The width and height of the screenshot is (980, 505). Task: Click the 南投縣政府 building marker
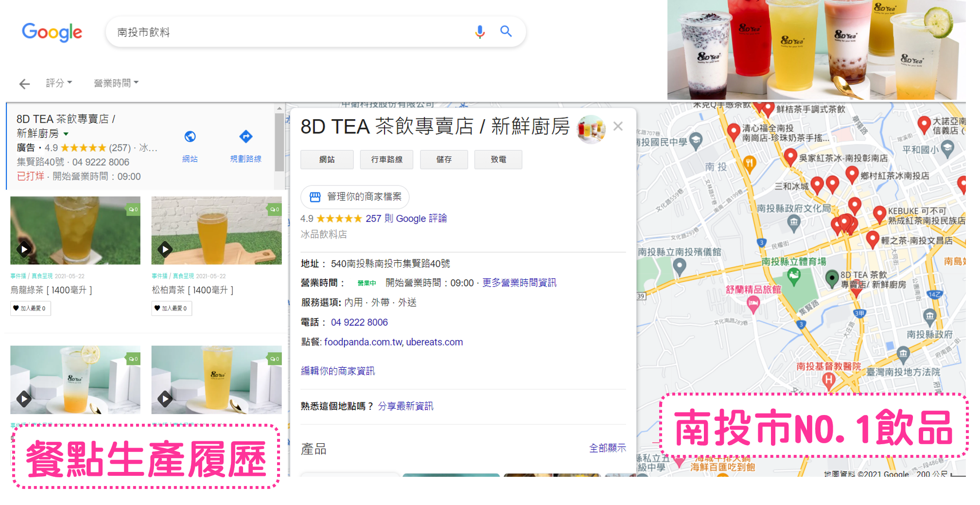[x=930, y=317]
